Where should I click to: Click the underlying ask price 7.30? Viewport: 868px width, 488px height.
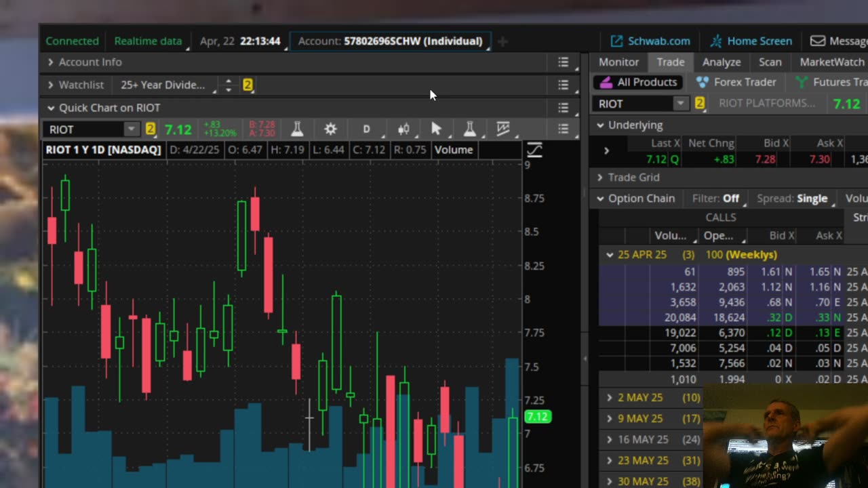coord(819,159)
